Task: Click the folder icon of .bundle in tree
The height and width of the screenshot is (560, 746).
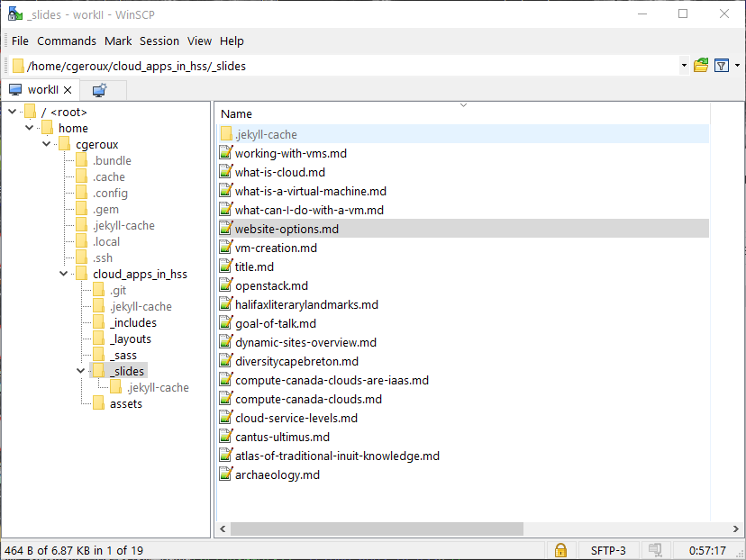Action: click(81, 160)
